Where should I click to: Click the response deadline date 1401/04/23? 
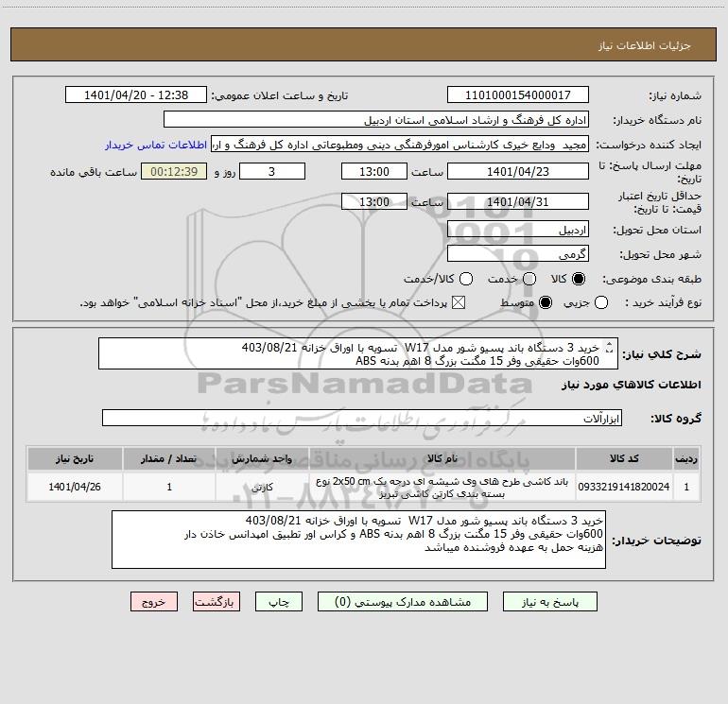518,171
